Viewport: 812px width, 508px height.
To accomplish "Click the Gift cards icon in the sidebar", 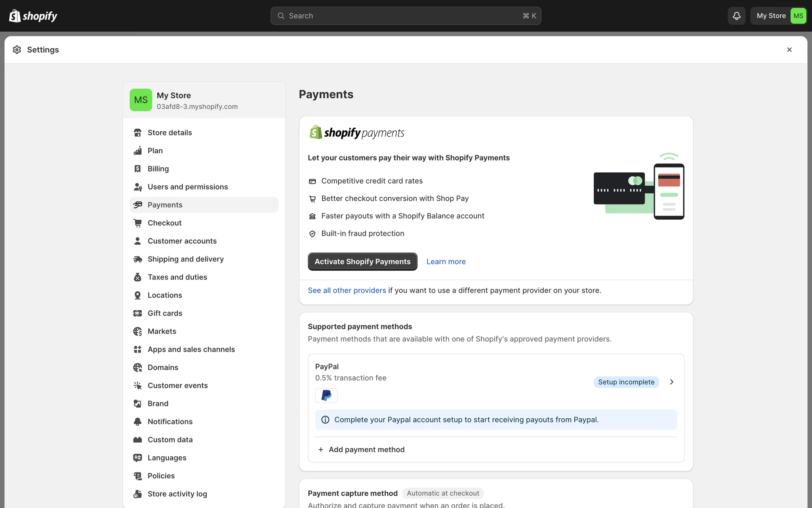I will pyautogui.click(x=137, y=313).
